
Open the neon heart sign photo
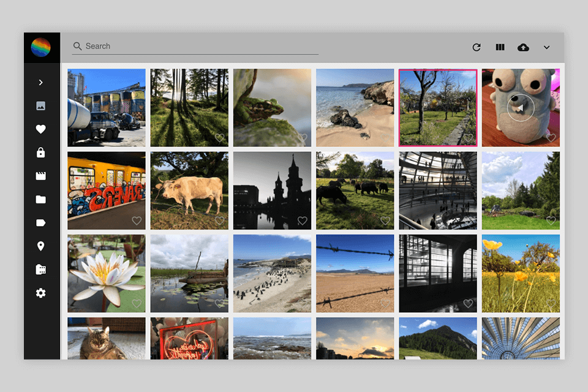tap(189, 338)
